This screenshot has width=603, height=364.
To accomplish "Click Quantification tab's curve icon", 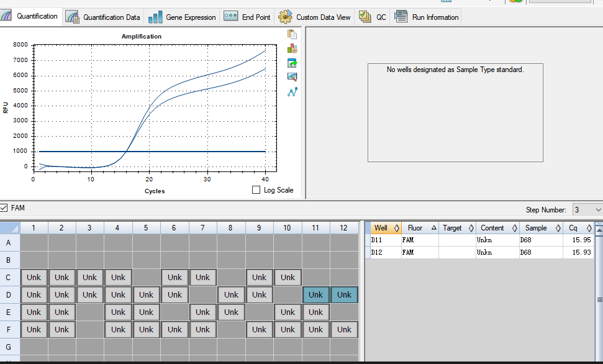I will click(x=6, y=16).
